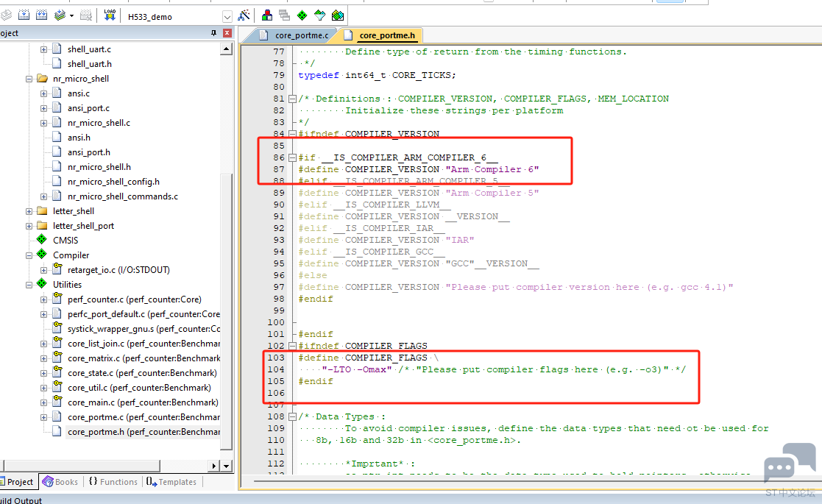Click the key file icon of systick_wrapper_gnu.s
Viewport: 822px width, 504px height.
tap(57, 328)
